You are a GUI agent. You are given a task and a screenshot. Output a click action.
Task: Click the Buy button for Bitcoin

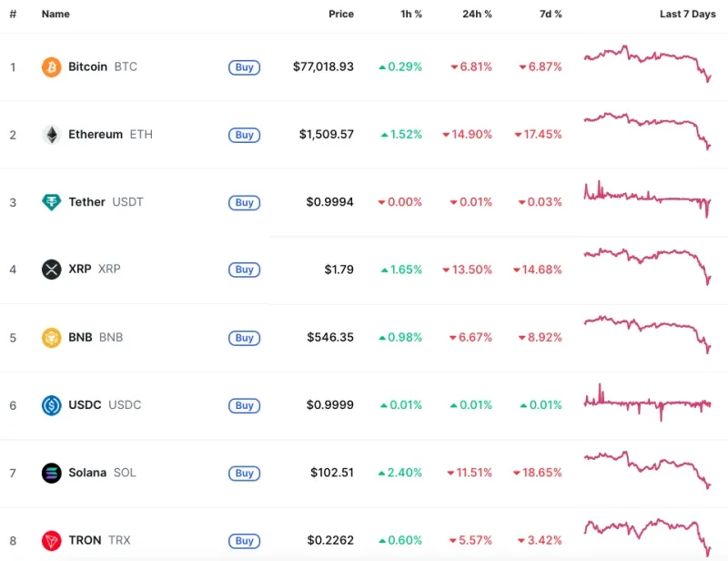(x=243, y=67)
